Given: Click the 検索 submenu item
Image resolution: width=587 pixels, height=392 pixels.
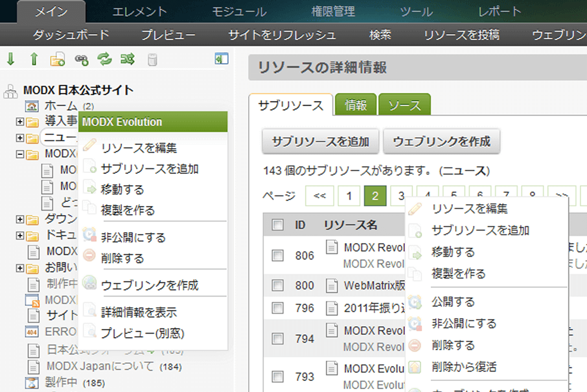Looking at the screenshot, I should click(380, 35).
